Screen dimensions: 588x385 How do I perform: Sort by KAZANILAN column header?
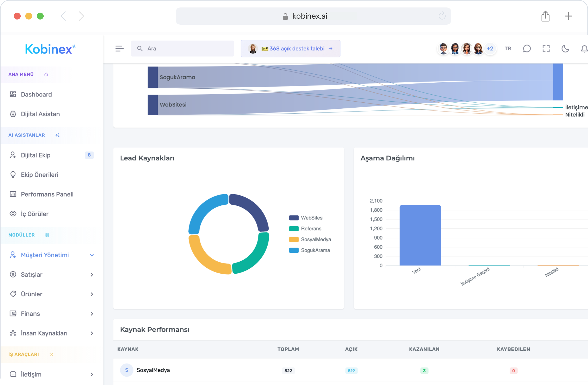click(424, 349)
